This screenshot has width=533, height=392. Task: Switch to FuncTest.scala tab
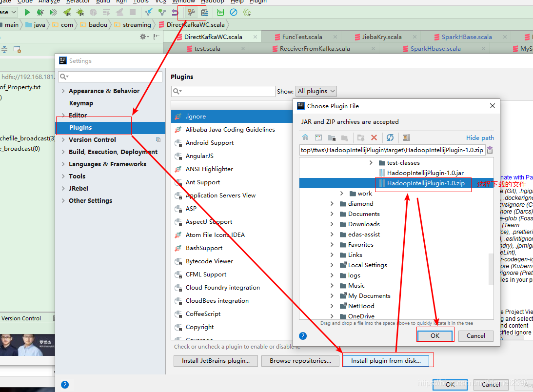point(302,37)
